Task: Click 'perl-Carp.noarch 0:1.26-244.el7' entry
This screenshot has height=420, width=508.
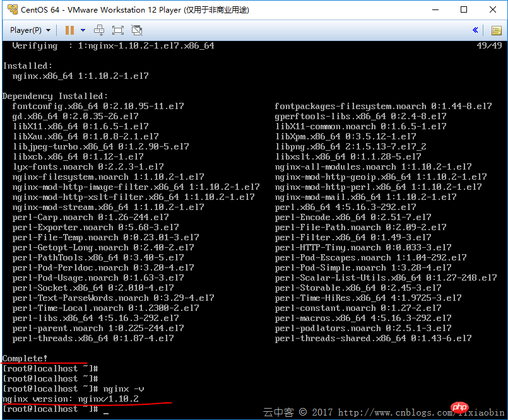Action: (x=91, y=218)
